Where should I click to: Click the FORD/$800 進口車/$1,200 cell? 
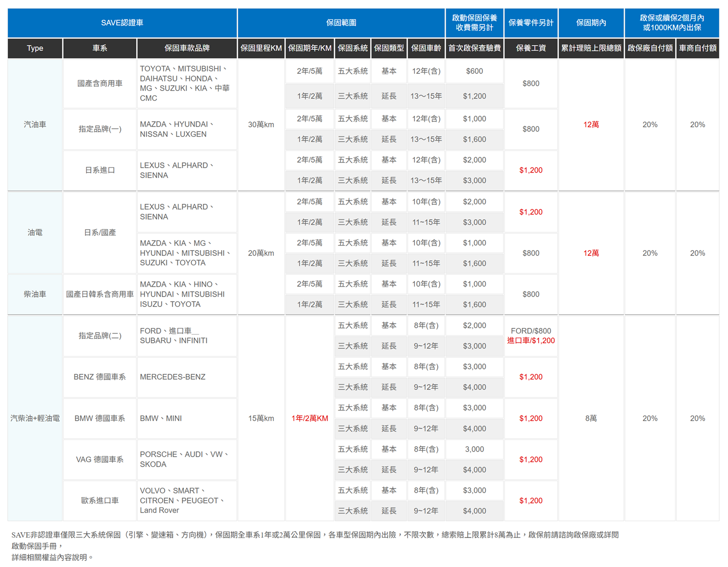click(531, 336)
